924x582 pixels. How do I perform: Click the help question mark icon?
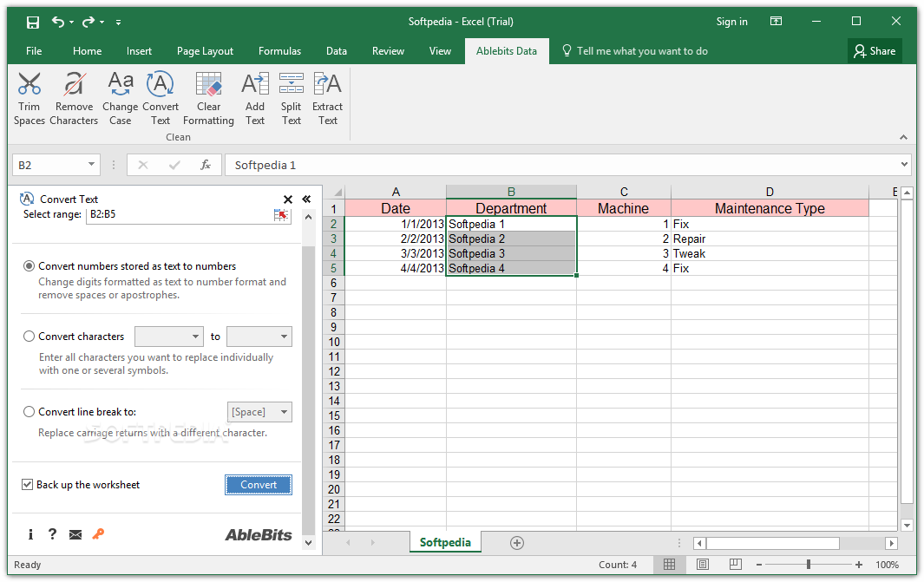point(52,534)
